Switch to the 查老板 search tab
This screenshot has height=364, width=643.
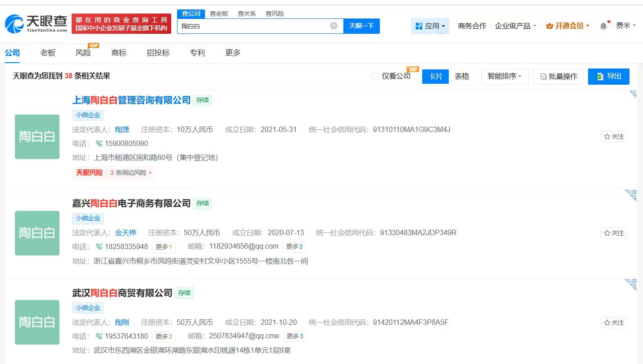219,14
